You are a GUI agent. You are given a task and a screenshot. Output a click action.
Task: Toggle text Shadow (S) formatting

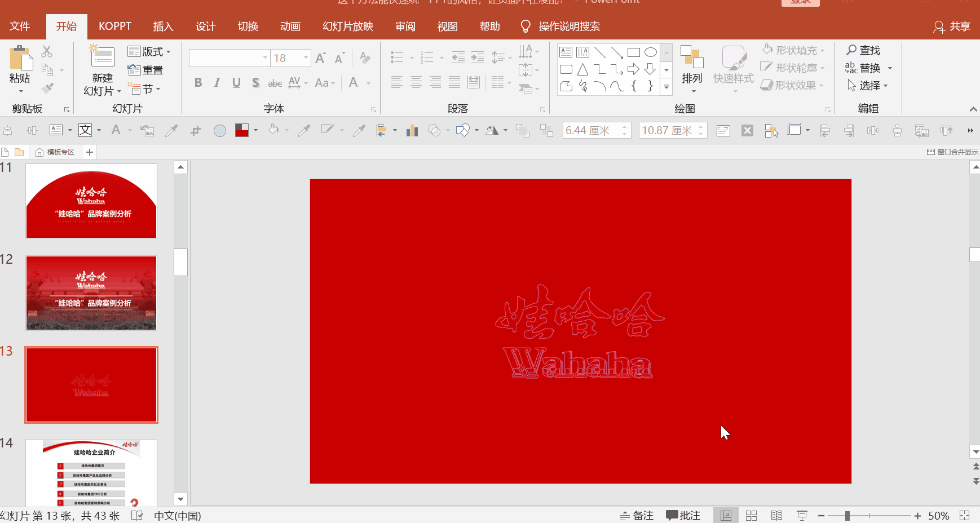(255, 83)
